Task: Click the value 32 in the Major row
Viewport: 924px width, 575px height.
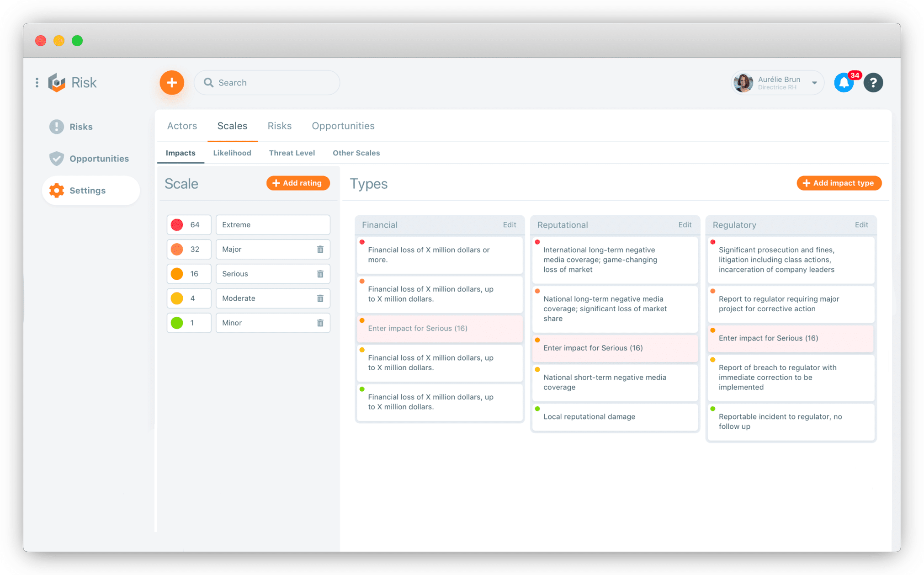Action: (195, 249)
